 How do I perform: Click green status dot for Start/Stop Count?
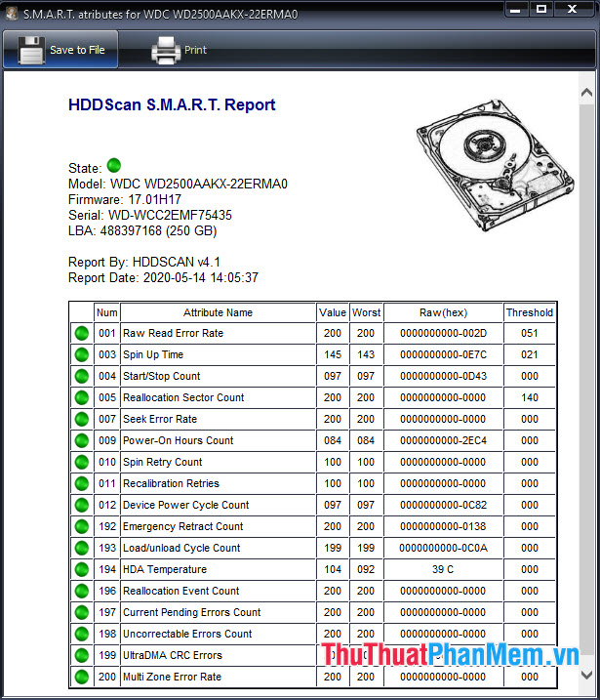[x=82, y=376]
